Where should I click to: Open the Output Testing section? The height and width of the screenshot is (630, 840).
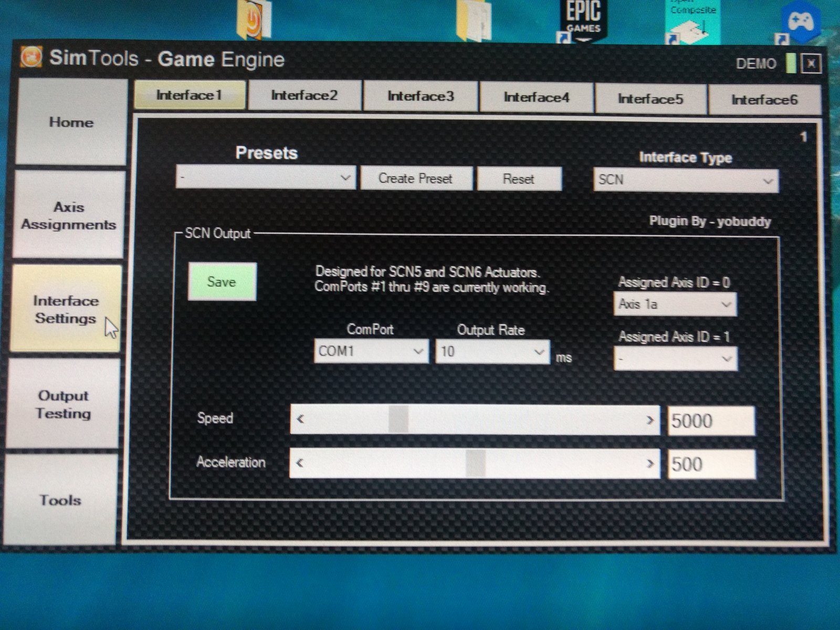[x=64, y=404]
